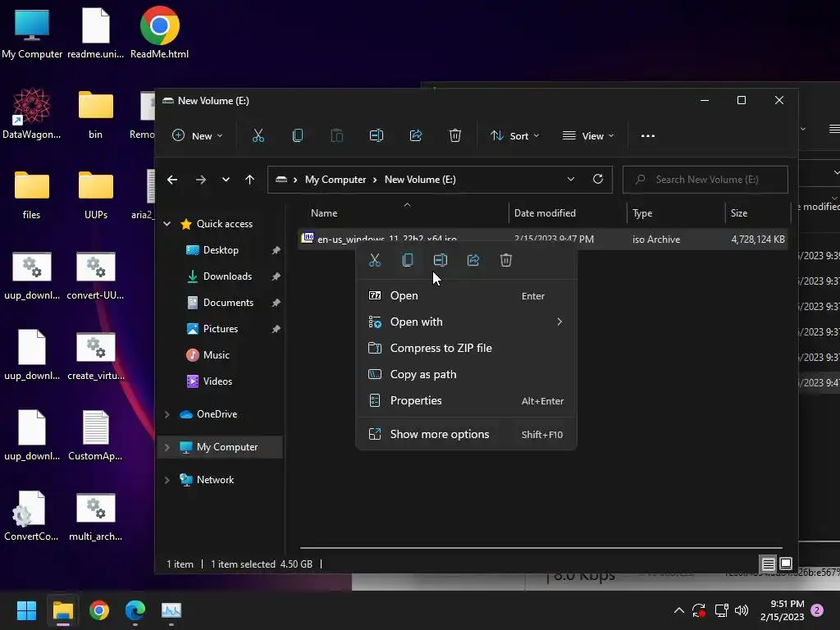Go back with the Back arrow

(x=172, y=180)
